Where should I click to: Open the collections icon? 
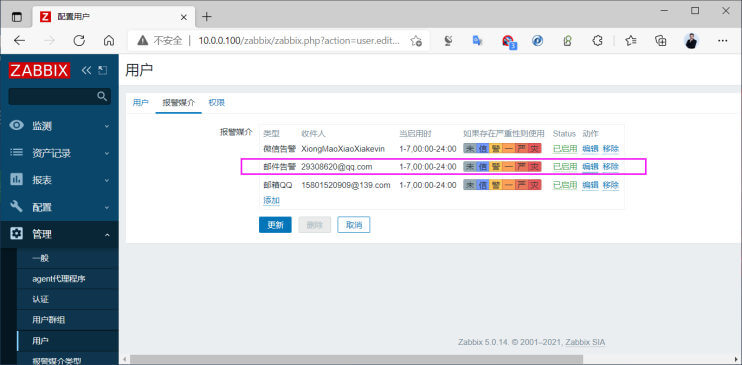pos(661,41)
